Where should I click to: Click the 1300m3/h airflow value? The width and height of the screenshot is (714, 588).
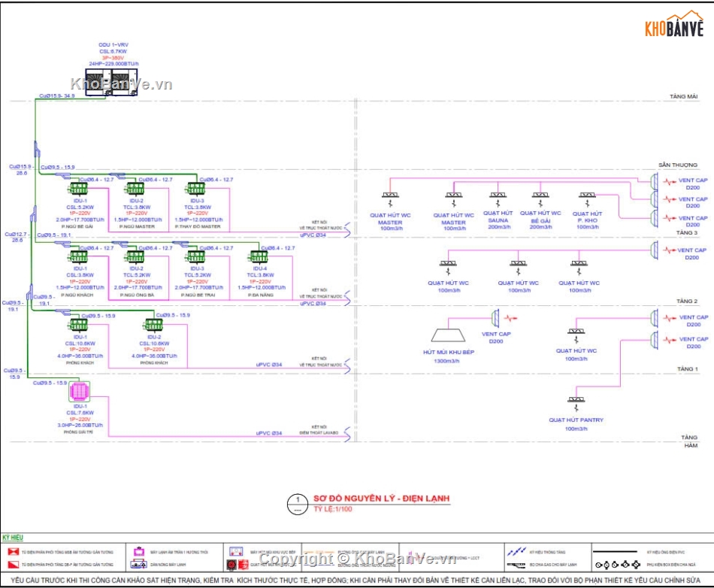(x=446, y=361)
